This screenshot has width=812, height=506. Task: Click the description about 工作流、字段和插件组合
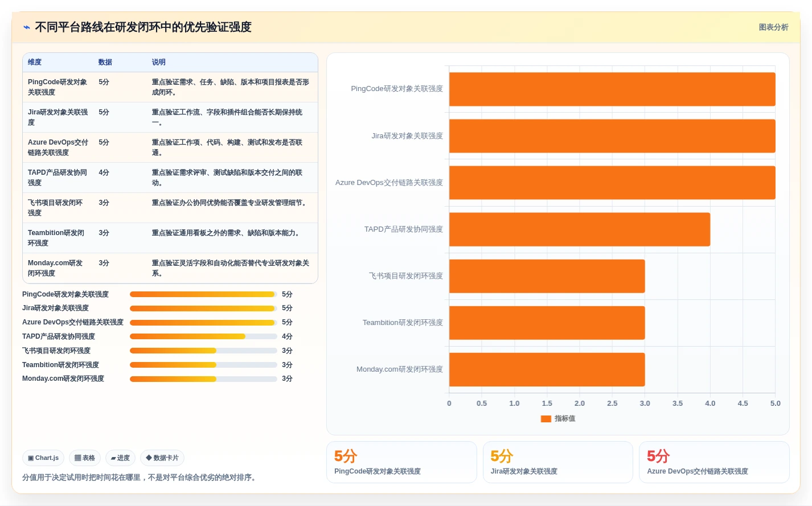[227, 117]
